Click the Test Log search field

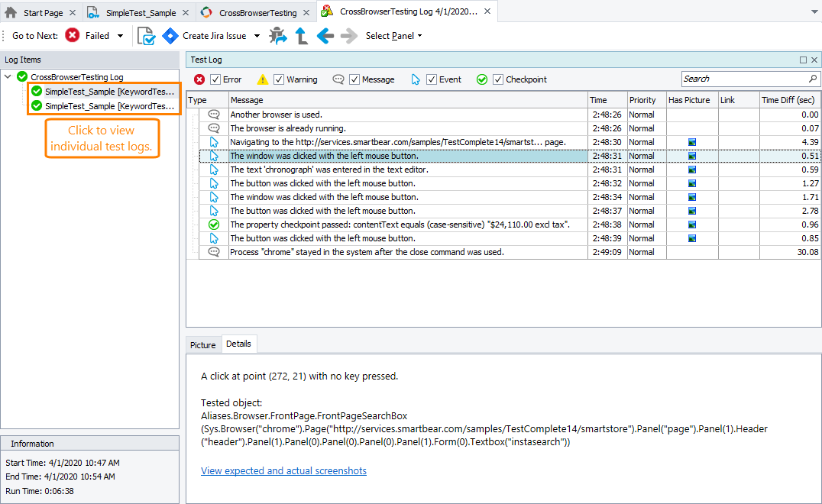tap(743, 79)
